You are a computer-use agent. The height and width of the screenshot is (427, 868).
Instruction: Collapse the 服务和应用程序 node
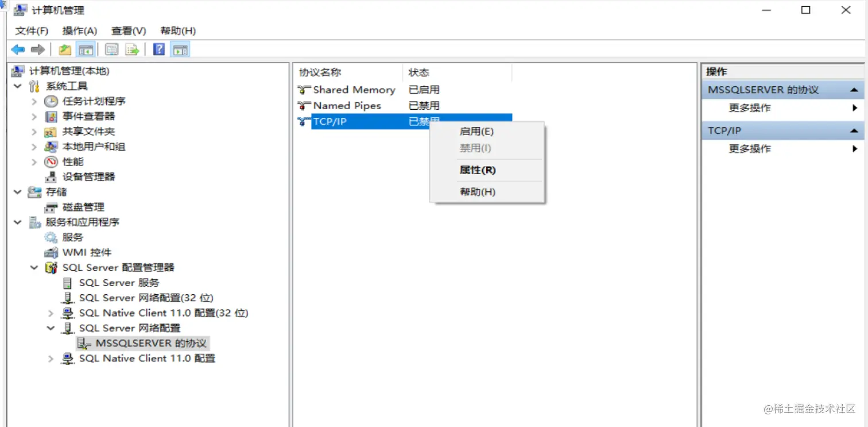tap(18, 222)
